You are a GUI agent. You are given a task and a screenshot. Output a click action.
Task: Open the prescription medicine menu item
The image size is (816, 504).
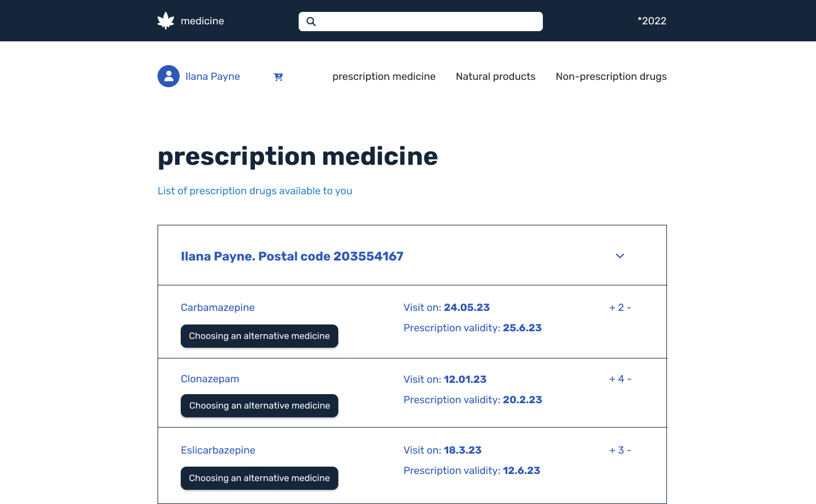(384, 76)
